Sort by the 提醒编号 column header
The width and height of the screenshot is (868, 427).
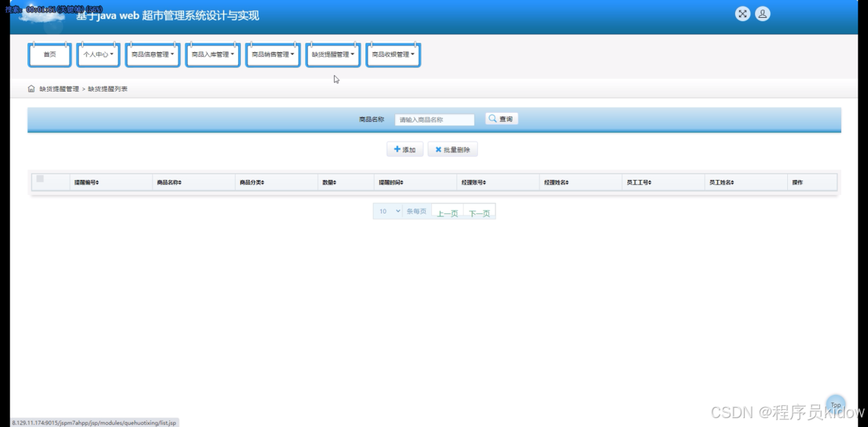[x=87, y=183]
